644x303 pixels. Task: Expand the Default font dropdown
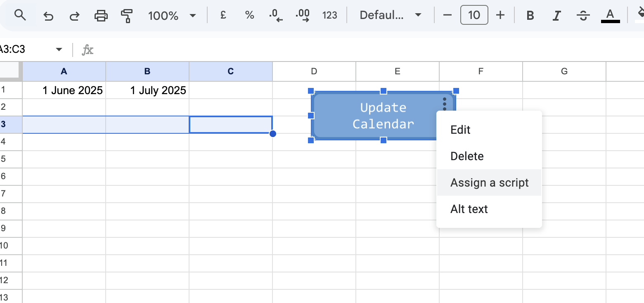click(390, 16)
